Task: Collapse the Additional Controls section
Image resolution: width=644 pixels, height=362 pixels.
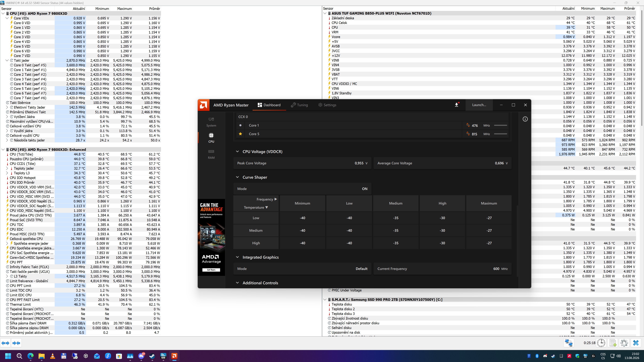Action: [x=237, y=283]
